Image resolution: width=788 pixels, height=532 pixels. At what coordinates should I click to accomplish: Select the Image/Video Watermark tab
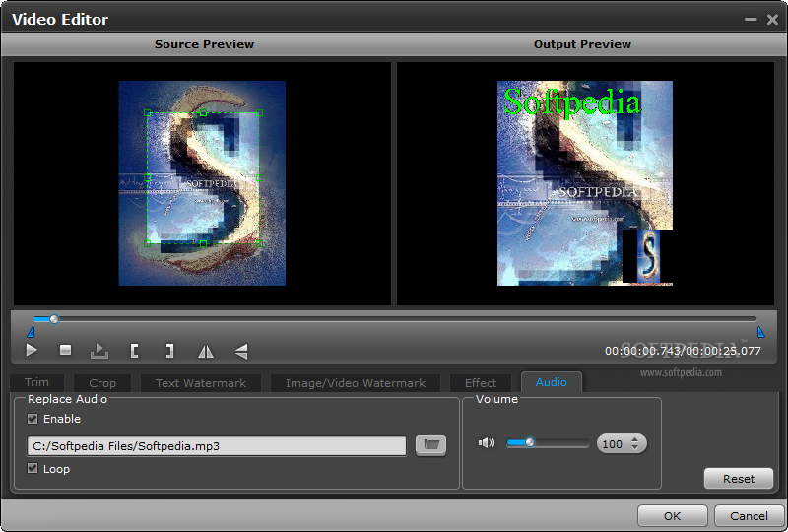(356, 383)
